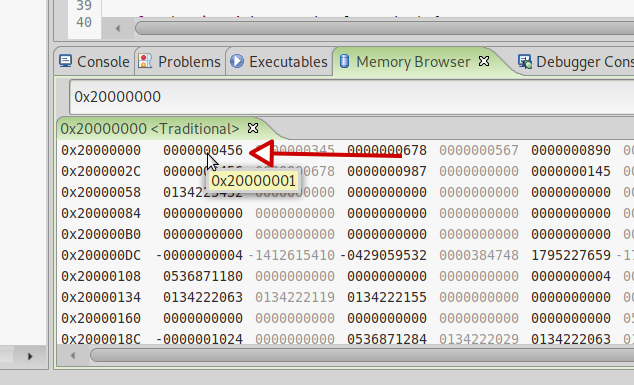Click memory cell 0134222155
Viewport: 634px width, 385px height.
(387, 298)
